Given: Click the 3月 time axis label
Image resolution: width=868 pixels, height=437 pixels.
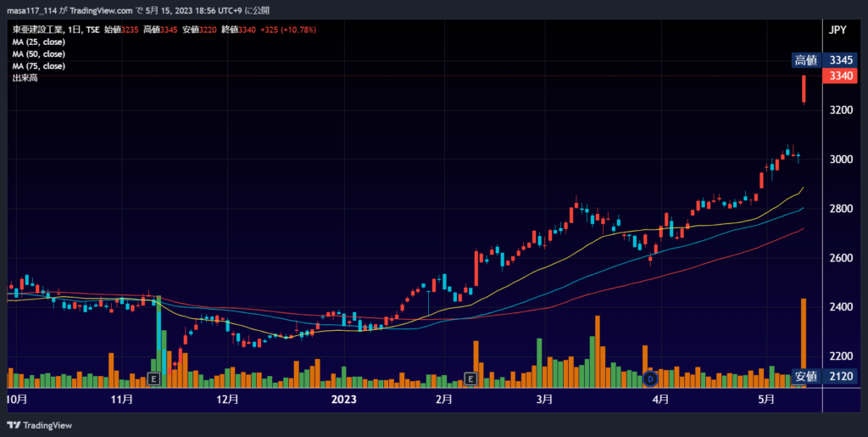Looking at the screenshot, I should 545,400.
